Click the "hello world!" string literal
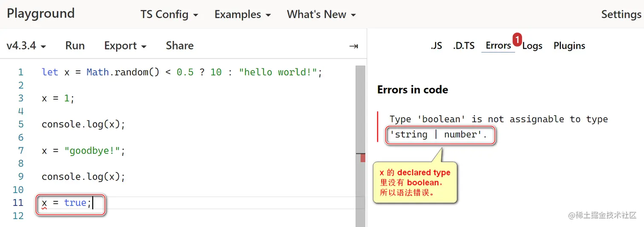The image size is (644, 227). pos(278,72)
